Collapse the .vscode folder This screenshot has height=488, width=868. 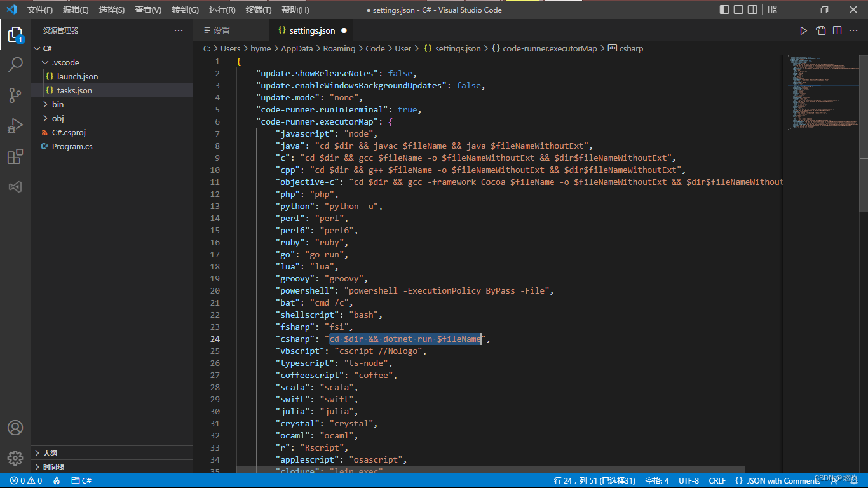pos(112,62)
